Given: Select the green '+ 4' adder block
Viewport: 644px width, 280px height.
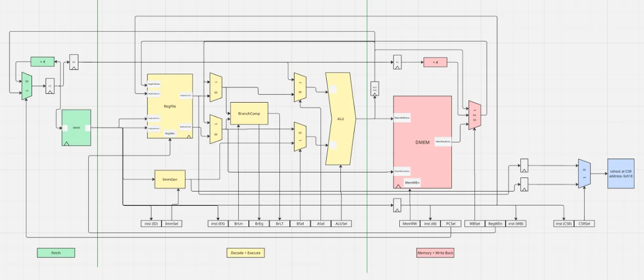Looking at the screenshot, I should (43, 62).
